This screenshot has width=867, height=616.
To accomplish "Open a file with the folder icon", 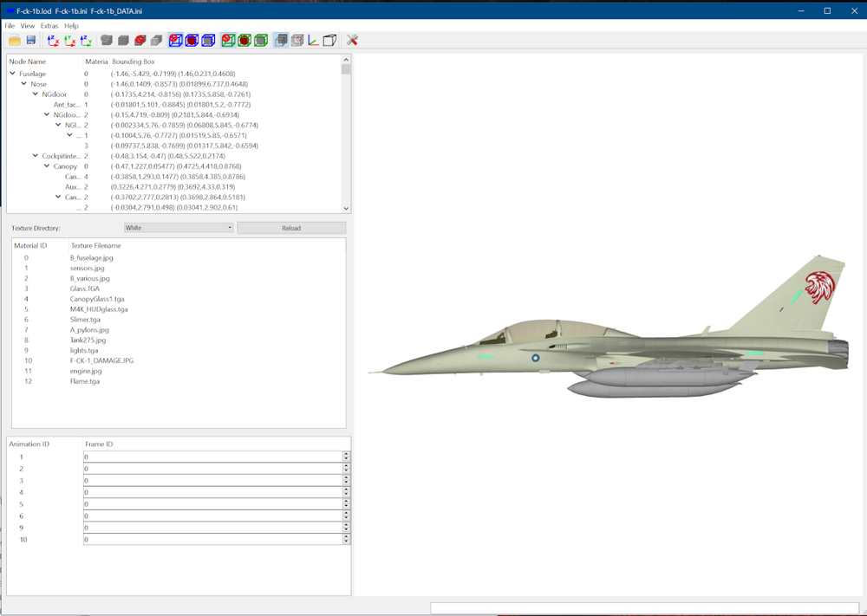I will click(15, 41).
